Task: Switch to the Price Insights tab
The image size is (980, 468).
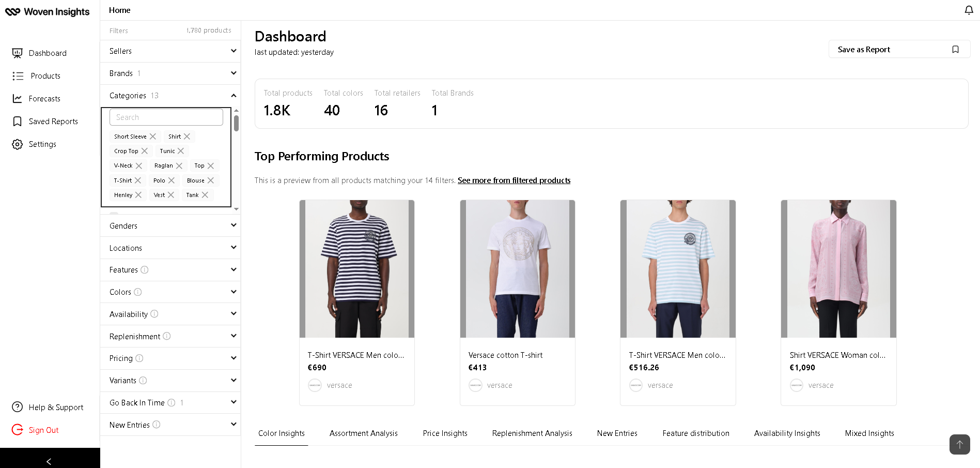Action: point(445,433)
